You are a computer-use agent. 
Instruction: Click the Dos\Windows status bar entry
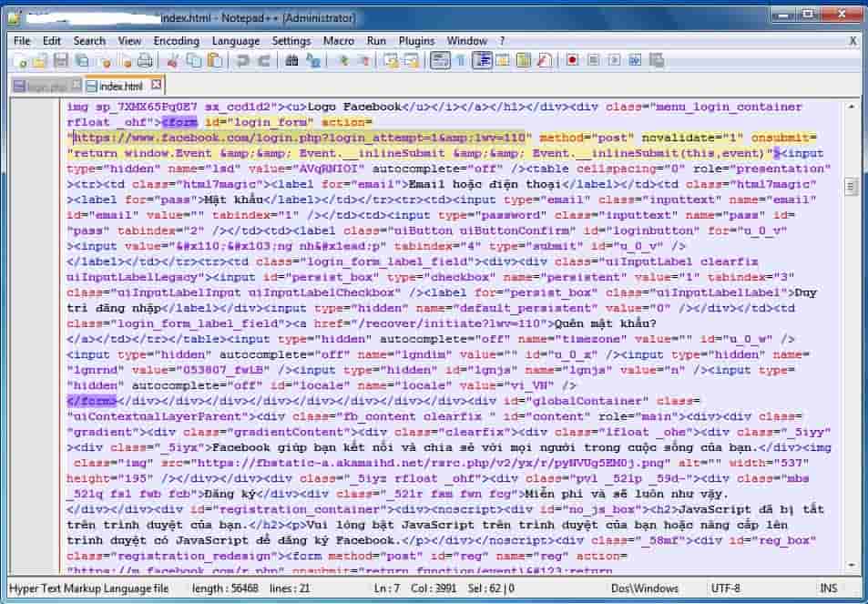pos(645,588)
